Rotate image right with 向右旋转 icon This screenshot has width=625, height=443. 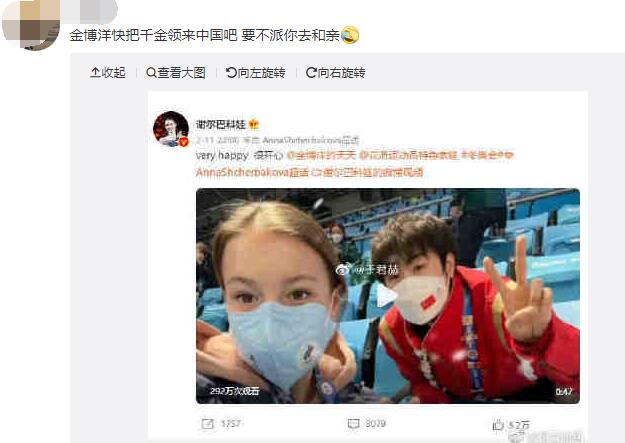tap(311, 73)
